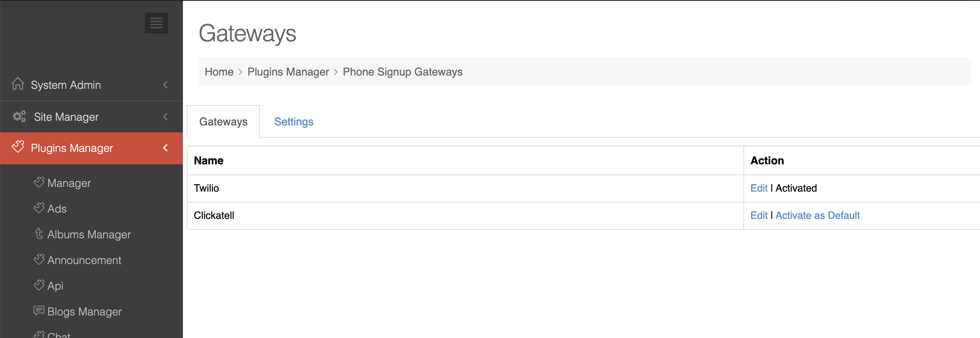Click the Site Manager gears icon
Image resolution: width=980 pixels, height=338 pixels.
(19, 116)
